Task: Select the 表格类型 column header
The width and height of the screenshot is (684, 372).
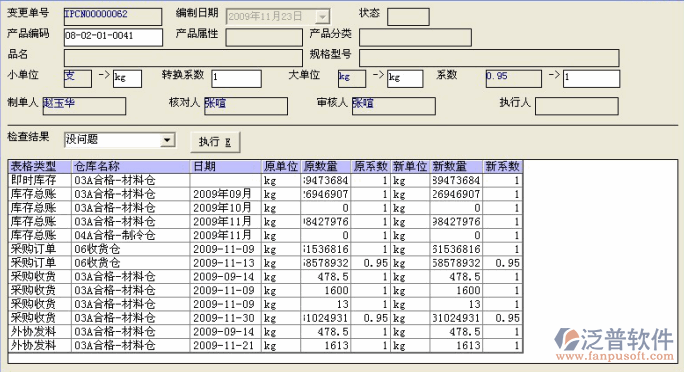Action: click(40, 167)
